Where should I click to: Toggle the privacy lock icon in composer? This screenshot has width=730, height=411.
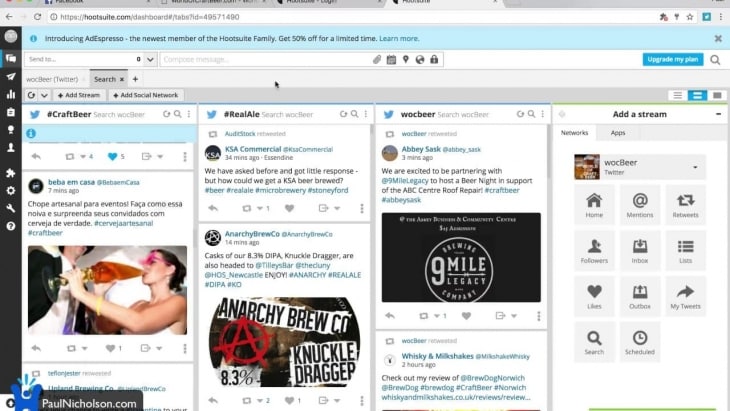[433, 60]
